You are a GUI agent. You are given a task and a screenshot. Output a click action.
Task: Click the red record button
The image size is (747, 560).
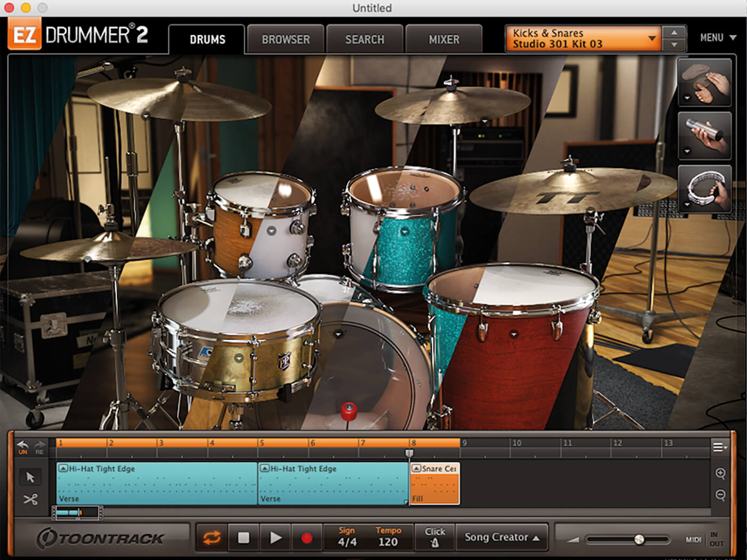point(307,538)
